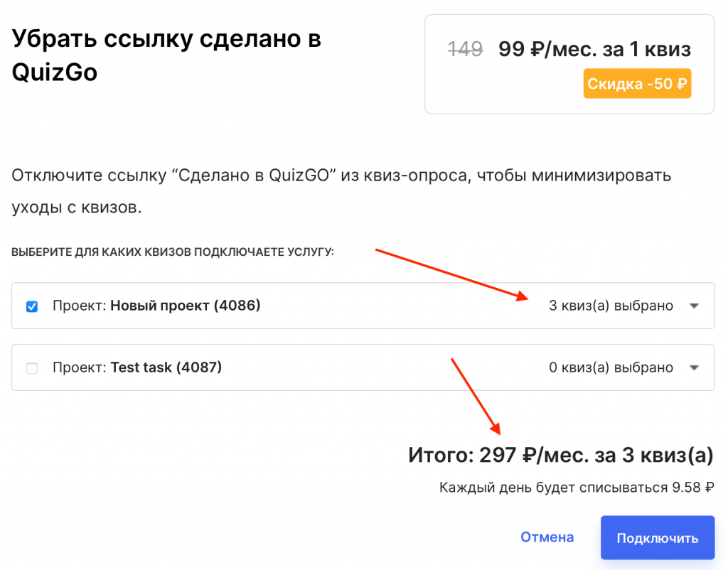Image resolution: width=728 pixels, height=570 pixels.
Task: Click the Проект: prefix in the Test task row
Action: click(x=79, y=368)
